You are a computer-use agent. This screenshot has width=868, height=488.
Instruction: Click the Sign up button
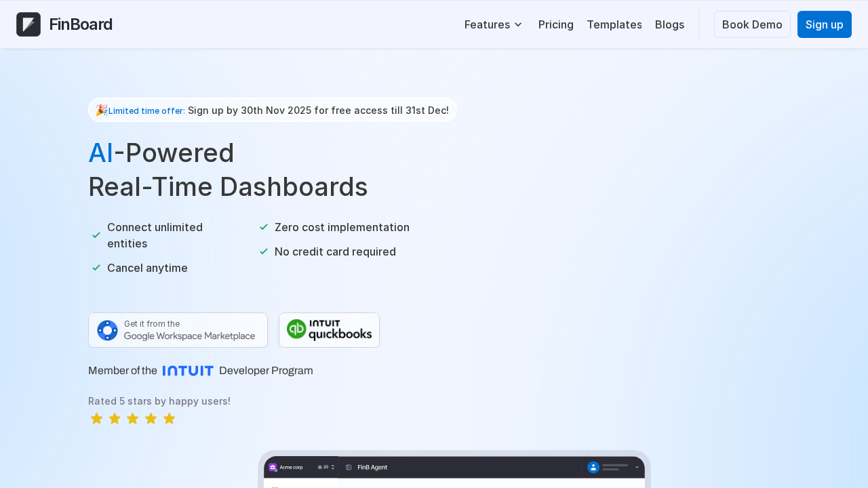(824, 24)
